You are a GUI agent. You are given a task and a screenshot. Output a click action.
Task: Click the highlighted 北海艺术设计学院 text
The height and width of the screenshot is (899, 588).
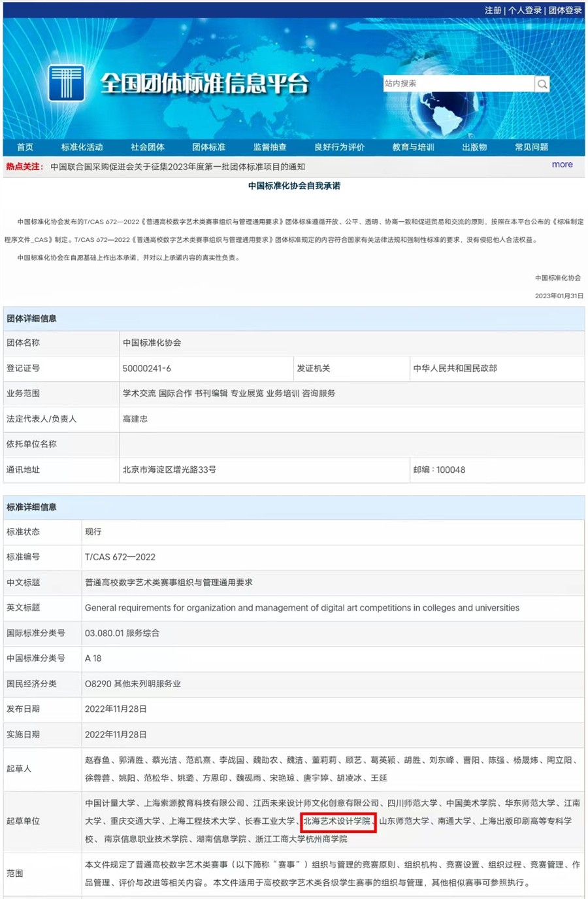coord(337,821)
